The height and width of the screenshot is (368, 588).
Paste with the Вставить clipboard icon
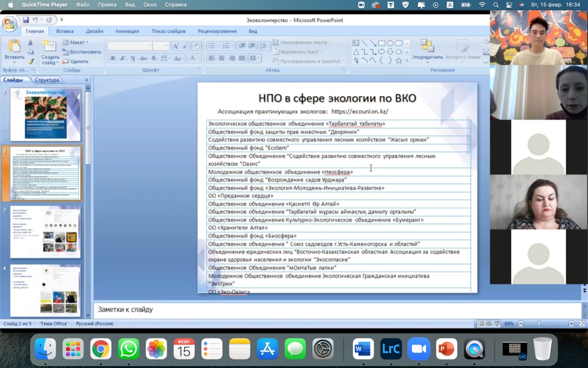click(14, 46)
